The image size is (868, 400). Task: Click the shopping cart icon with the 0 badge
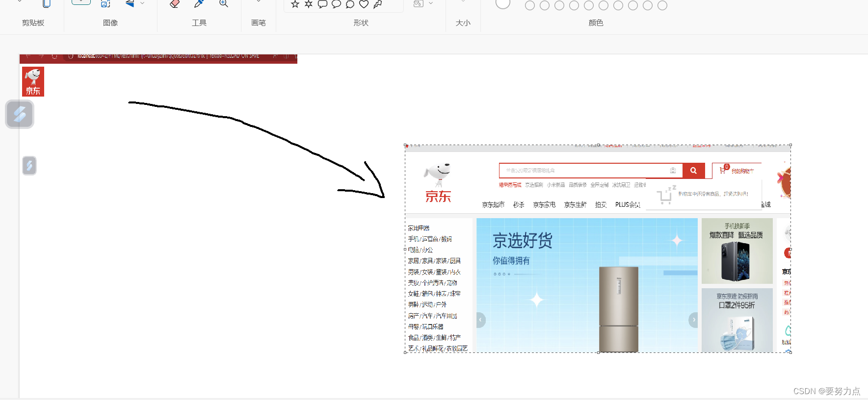pos(723,170)
